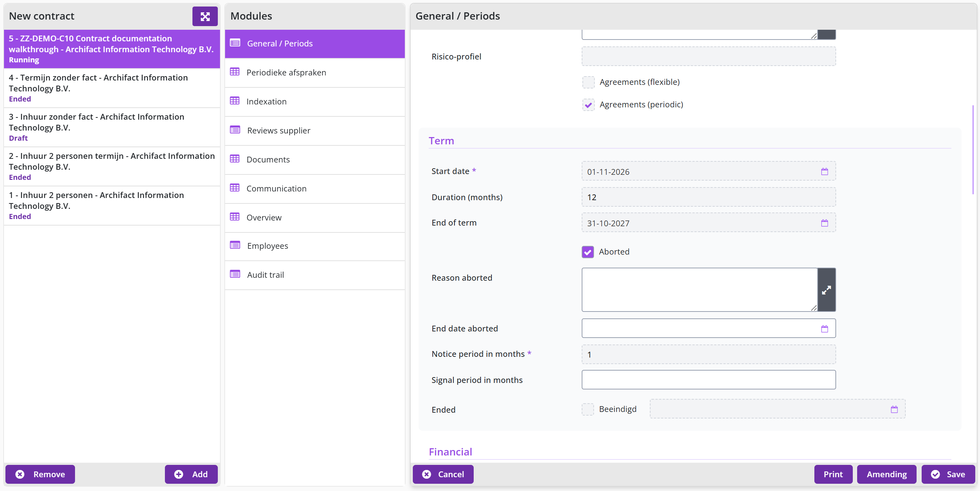Screen dimensions: 980x491
Task: Click the Print button
Action: click(x=833, y=474)
